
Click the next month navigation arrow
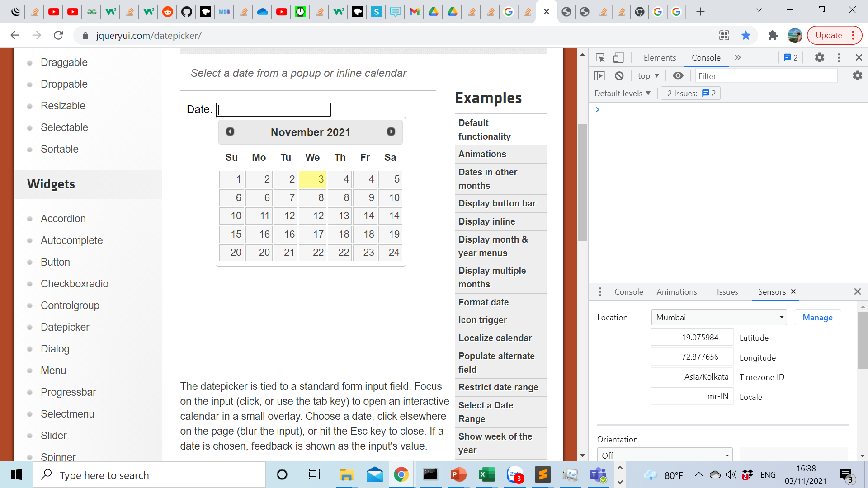392,131
